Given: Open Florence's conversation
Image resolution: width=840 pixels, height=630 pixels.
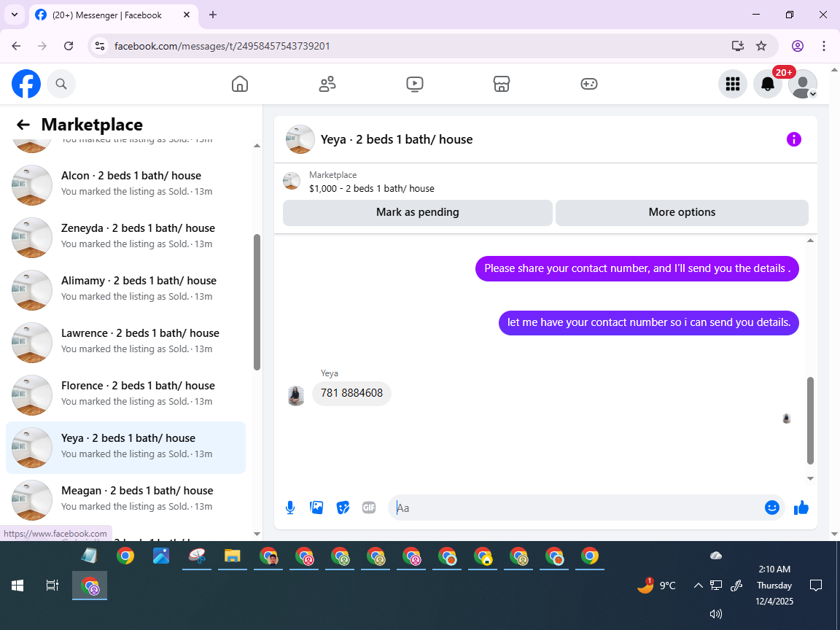Looking at the screenshot, I should pyautogui.click(x=125, y=394).
